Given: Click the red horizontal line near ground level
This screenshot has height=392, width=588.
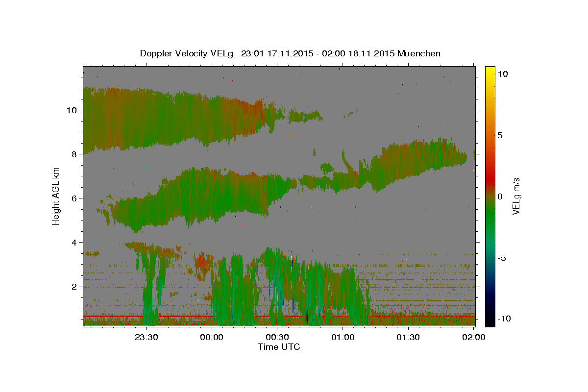Looking at the screenshot, I should coord(279,317).
